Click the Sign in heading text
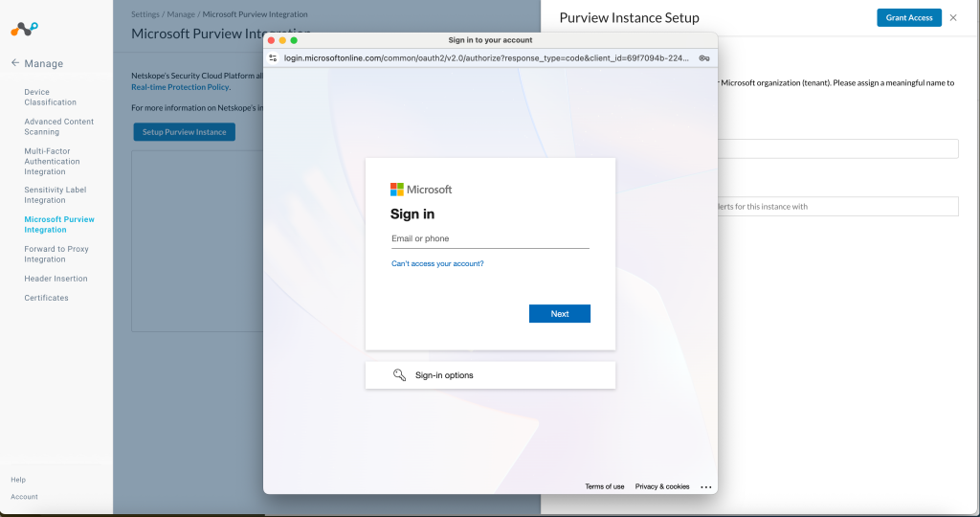The image size is (980, 517). click(412, 214)
